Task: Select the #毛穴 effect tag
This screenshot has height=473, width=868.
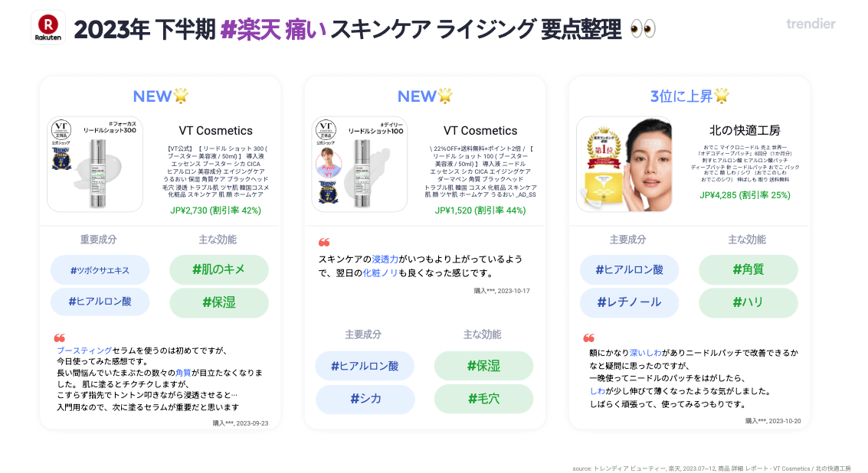Action: click(x=484, y=399)
